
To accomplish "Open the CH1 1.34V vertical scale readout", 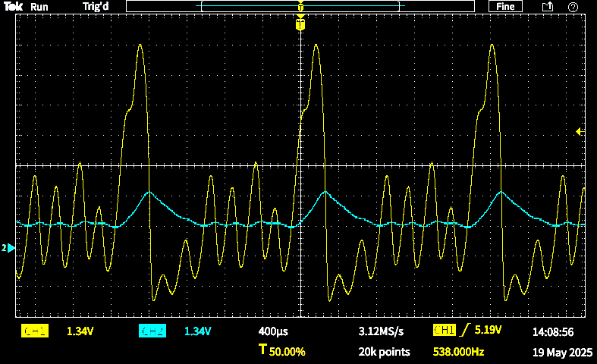I will [x=80, y=331].
